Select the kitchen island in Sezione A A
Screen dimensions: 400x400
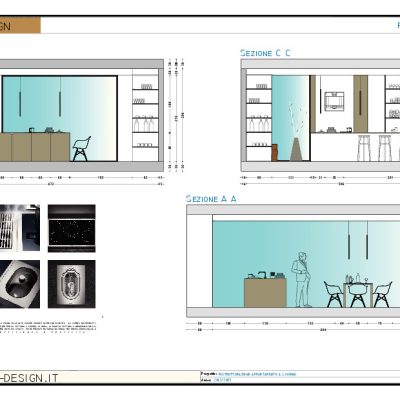tap(265, 293)
